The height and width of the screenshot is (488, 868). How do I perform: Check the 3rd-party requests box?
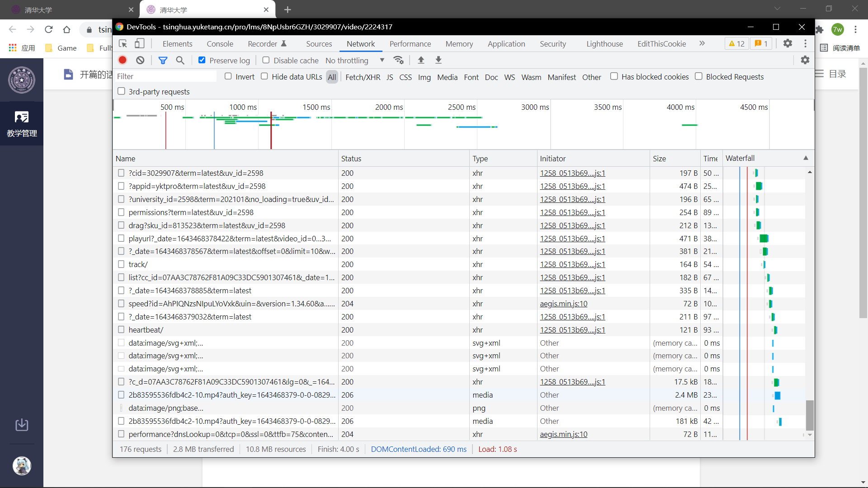pyautogui.click(x=121, y=91)
